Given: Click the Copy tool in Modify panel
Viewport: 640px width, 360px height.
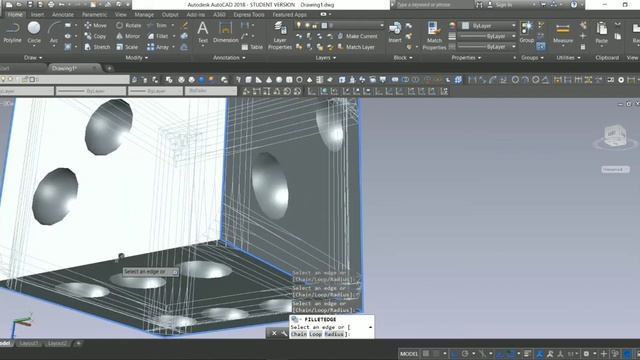Looking at the screenshot, I should (x=96, y=36).
